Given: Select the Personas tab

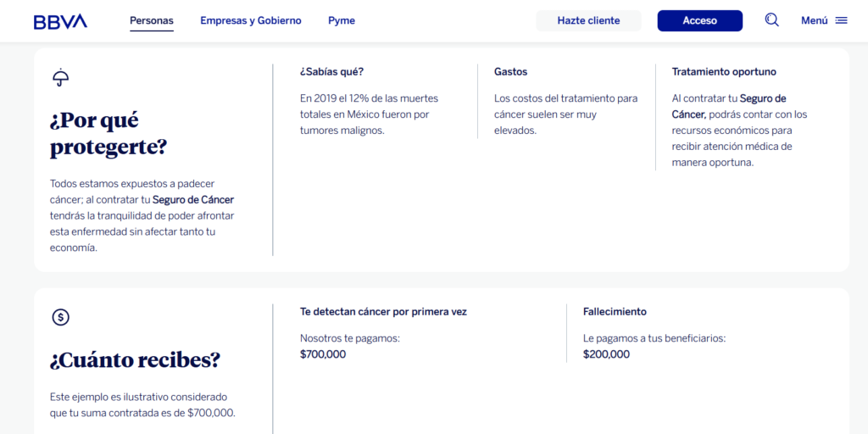Looking at the screenshot, I should coord(152,20).
